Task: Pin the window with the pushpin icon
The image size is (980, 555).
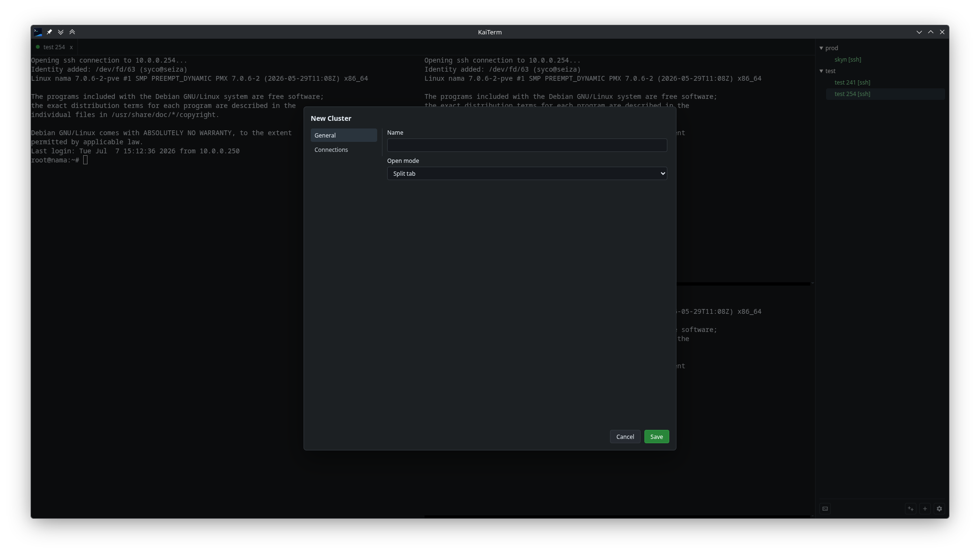Action: pyautogui.click(x=49, y=32)
